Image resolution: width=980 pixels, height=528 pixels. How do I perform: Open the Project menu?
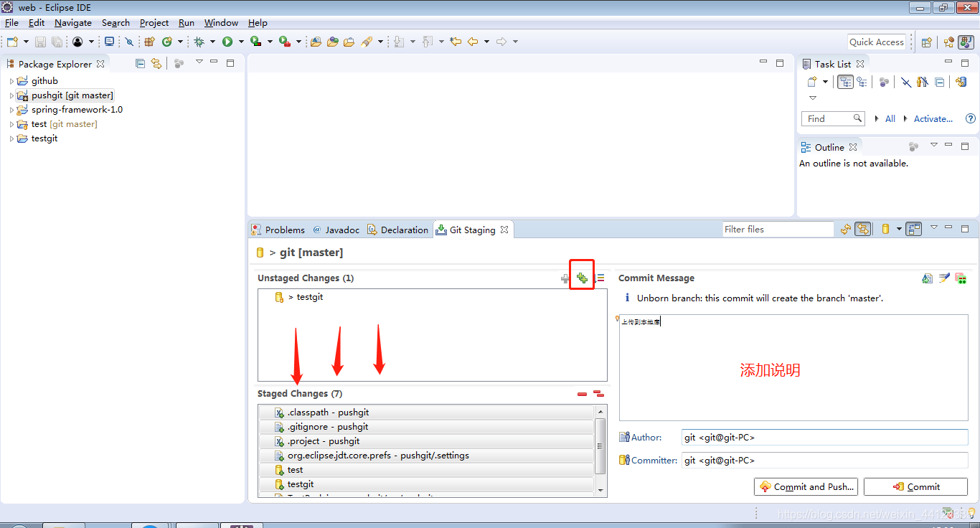154,22
